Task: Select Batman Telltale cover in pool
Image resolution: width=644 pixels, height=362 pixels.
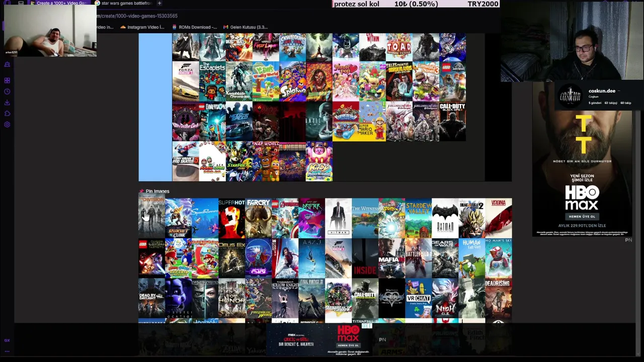Action: pos(445,218)
